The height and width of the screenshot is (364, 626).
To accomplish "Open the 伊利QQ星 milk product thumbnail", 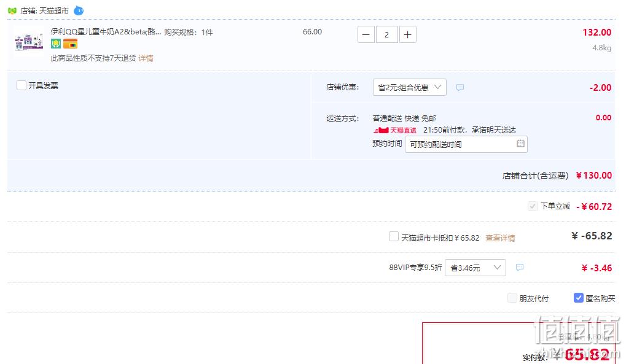I will click(x=29, y=42).
